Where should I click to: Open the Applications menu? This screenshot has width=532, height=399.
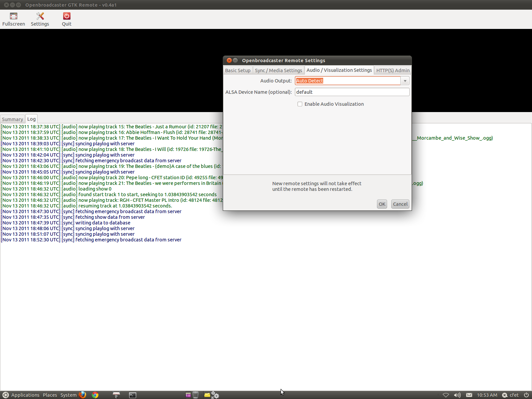pos(25,395)
